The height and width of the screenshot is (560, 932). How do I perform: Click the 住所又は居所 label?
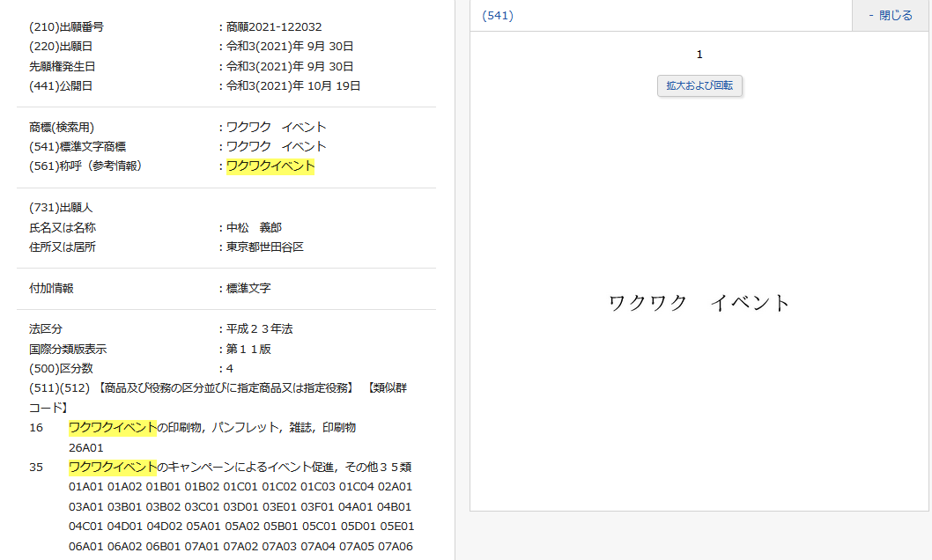point(63,247)
